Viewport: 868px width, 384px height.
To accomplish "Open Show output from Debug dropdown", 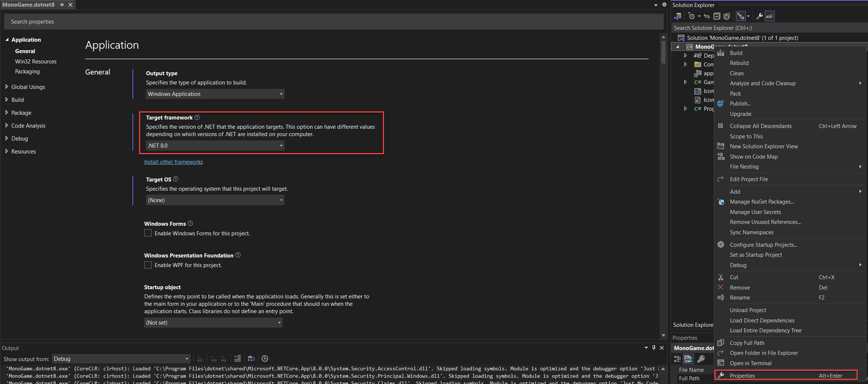I will click(x=121, y=359).
